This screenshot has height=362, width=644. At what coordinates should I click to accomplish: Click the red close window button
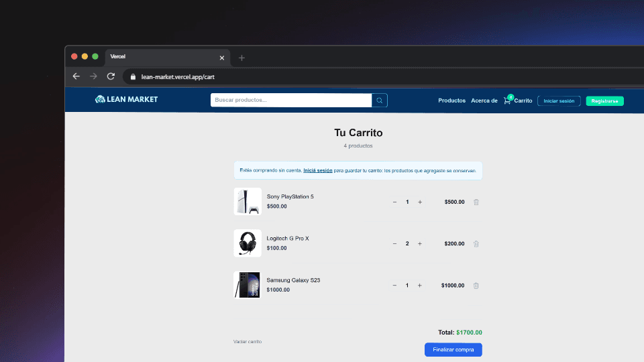[x=74, y=56]
